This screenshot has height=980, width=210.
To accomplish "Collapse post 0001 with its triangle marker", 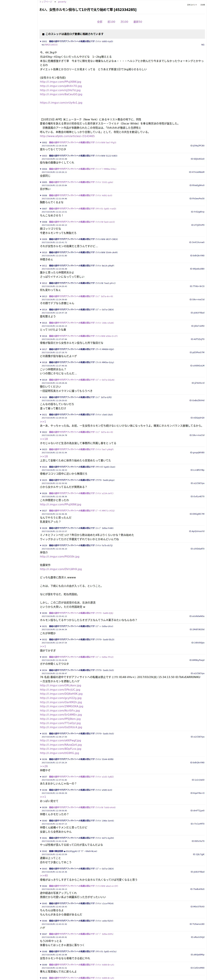I will [41, 41].
